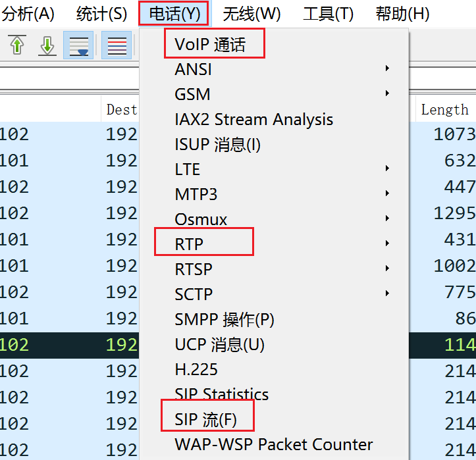Expand the RTSP submenu arrow
The image size is (476, 460).
pos(387,268)
